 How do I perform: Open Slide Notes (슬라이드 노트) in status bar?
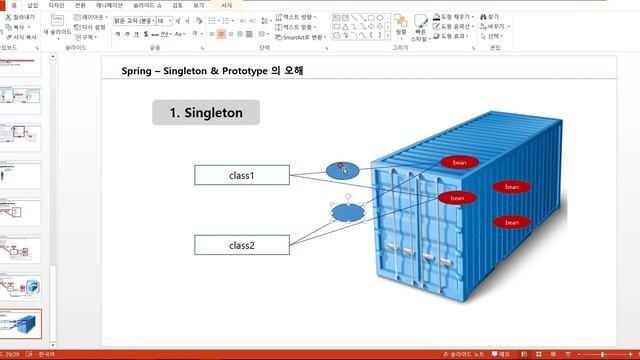(x=464, y=354)
